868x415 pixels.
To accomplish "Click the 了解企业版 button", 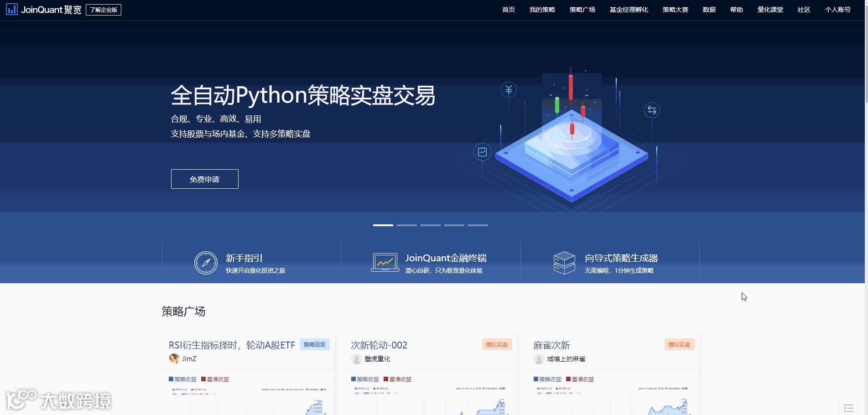I will [x=104, y=10].
